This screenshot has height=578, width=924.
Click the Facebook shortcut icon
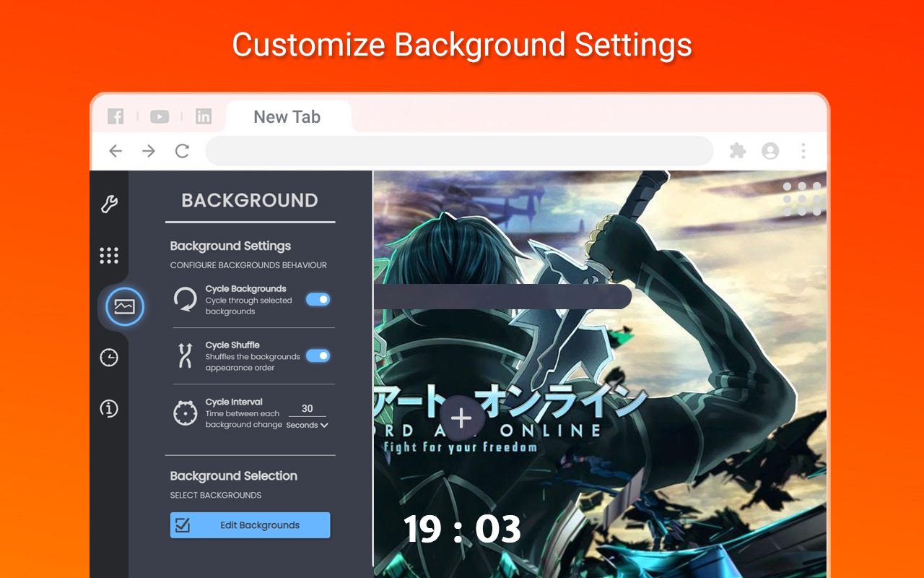pos(115,116)
